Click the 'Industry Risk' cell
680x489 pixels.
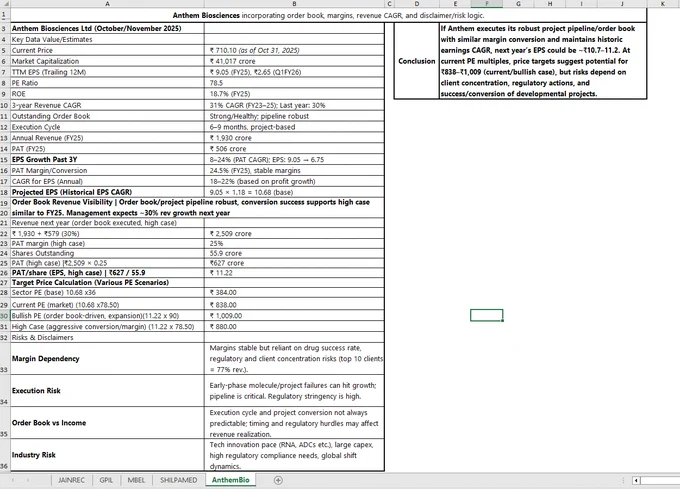tap(107, 455)
